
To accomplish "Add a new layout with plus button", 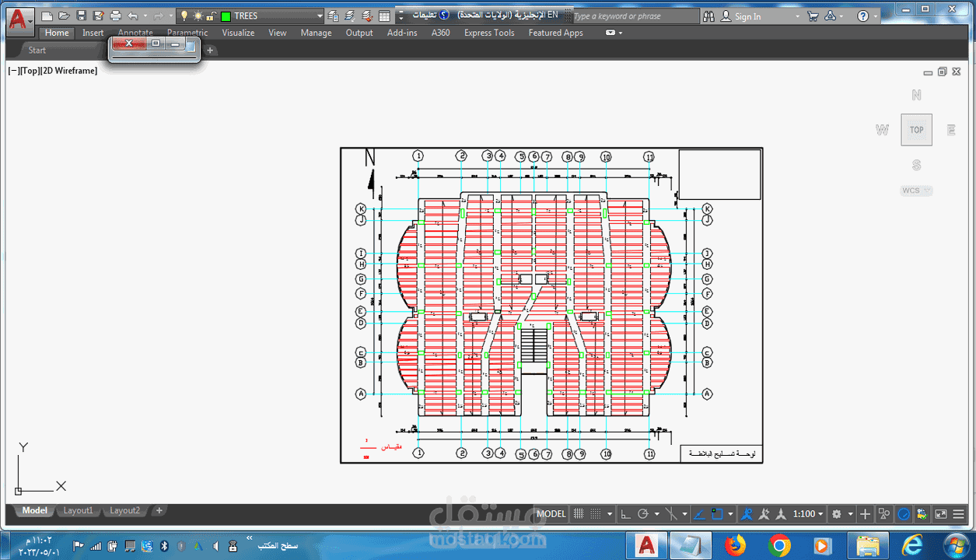I will click(x=159, y=511).
